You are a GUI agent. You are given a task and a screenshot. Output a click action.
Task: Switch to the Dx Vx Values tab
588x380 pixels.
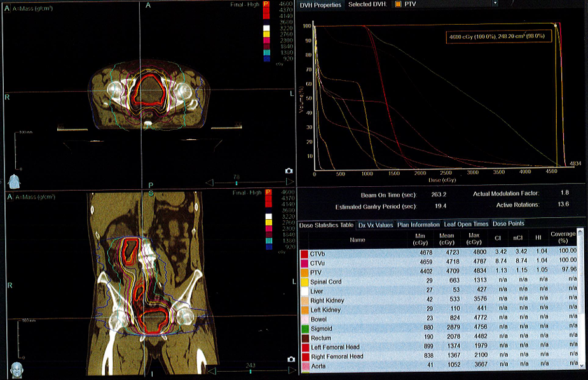[376, 224]
